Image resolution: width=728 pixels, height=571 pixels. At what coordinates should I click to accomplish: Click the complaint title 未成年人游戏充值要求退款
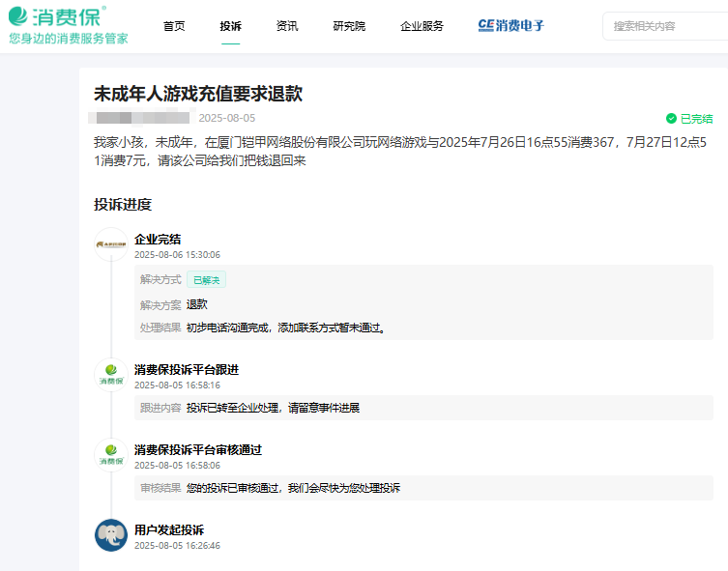click(x=198, y=94)
